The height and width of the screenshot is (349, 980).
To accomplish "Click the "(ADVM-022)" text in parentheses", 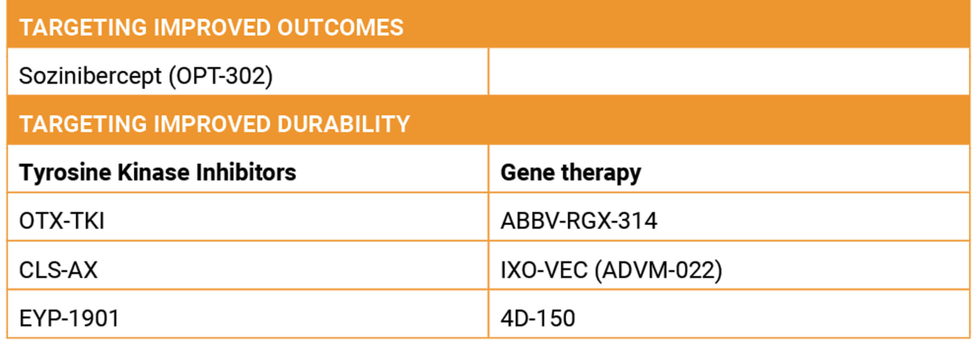I will pos(658,270).
